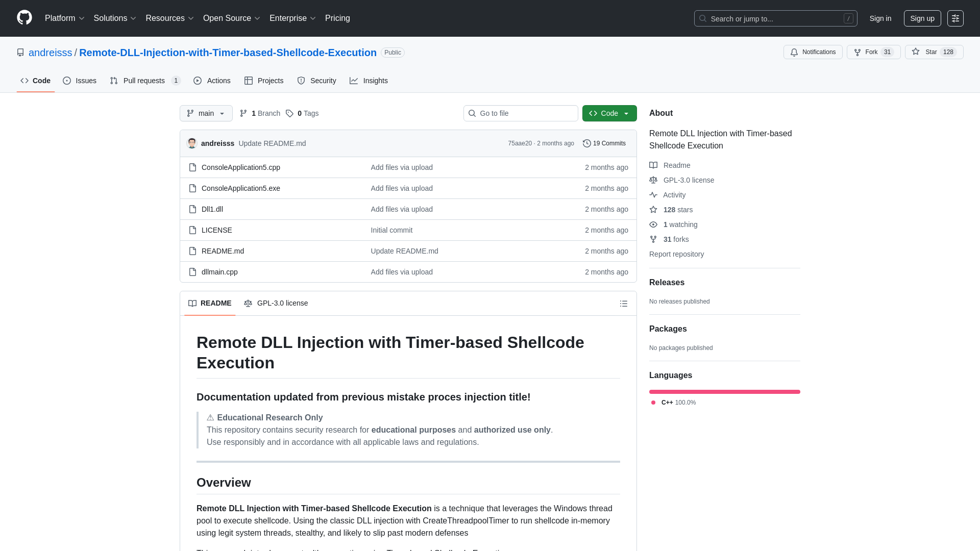
Task: Expand the Resources menu
Action: coord(169,18)
